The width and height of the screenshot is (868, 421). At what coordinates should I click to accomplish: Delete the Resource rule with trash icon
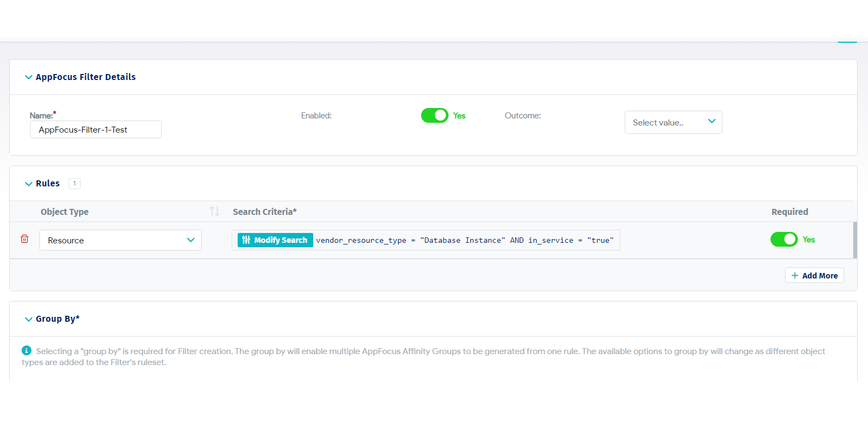point(25,239)
